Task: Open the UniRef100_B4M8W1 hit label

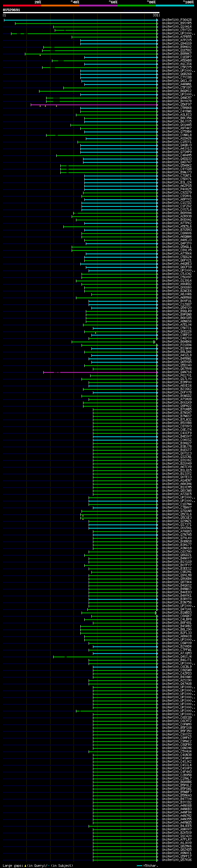Action: pyautogui.click(x=176, y=358)
